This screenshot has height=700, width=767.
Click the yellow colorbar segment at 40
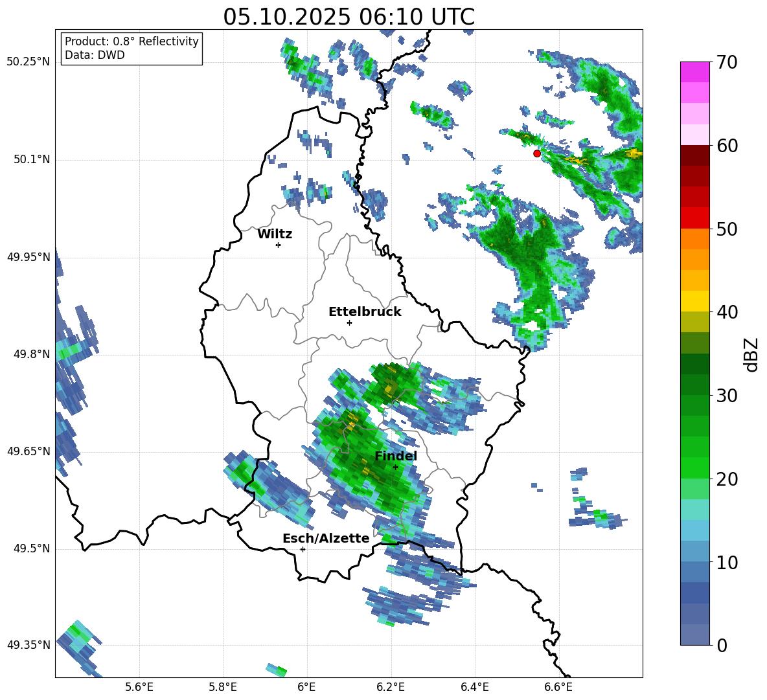point(694,301)
